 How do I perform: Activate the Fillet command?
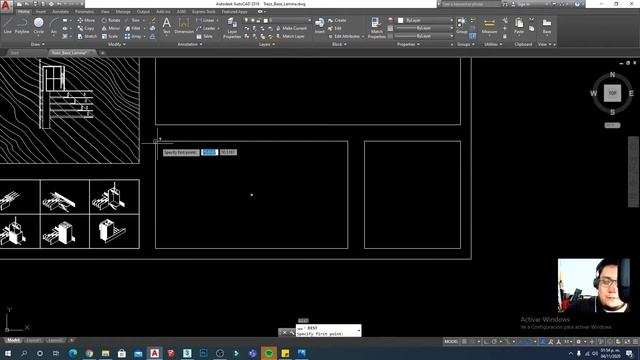pos(133,28)
